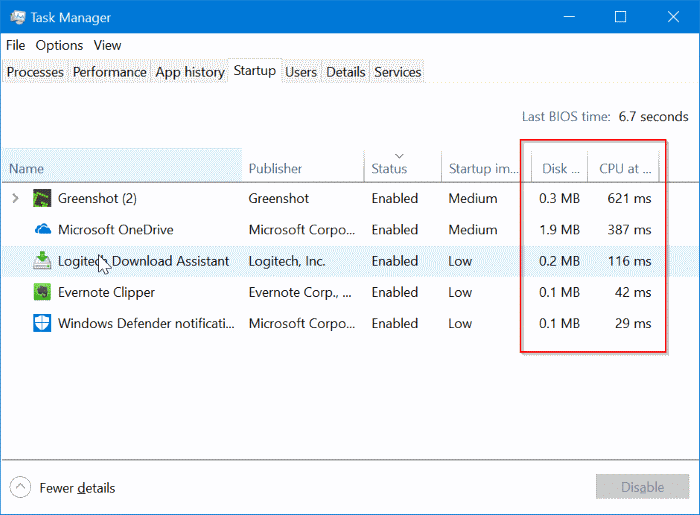This screenshot has width=700, height=515.
Task: Click the Microsoft OneDrive cloud icon
Action: [43, 229]
